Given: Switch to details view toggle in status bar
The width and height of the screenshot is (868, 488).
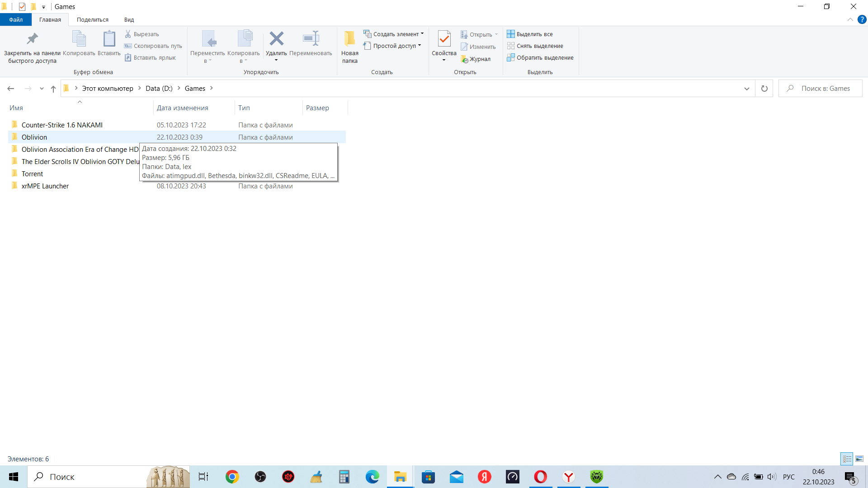Looking at the screenshot, I should [x=847, y=459].
